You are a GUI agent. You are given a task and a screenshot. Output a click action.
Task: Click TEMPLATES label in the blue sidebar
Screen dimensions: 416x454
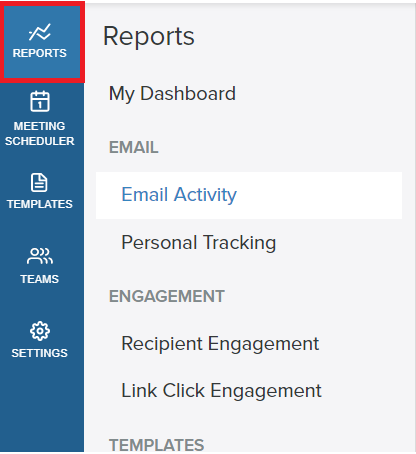[40, 204]
